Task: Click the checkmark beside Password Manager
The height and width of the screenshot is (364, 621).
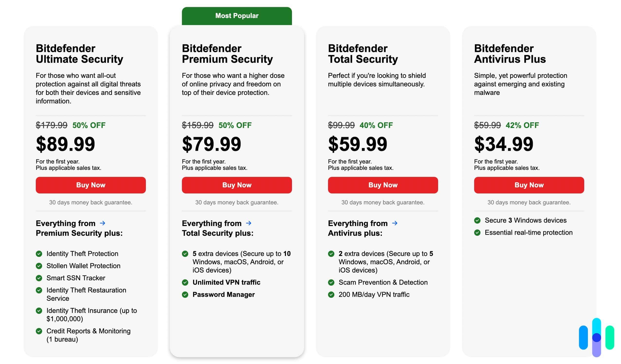Action: 186,295
